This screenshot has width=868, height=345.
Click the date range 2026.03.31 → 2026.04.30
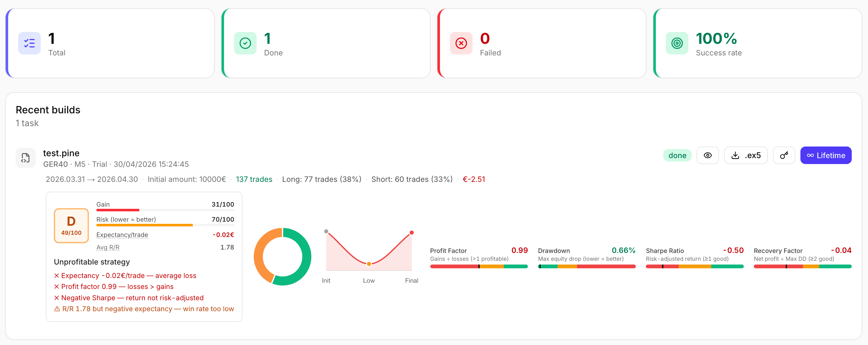click(x=92, y=179)
